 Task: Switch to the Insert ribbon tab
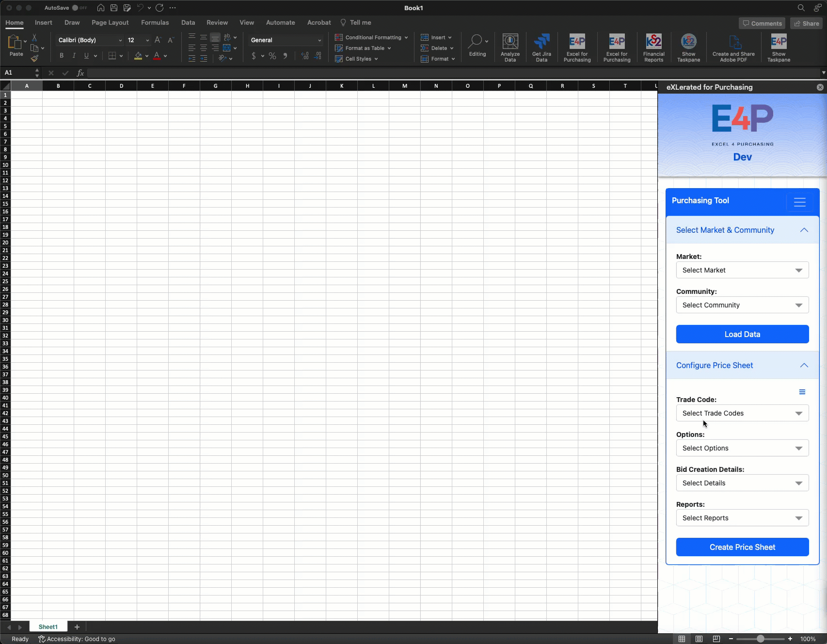pyautogui.click(x=43, y=22)
